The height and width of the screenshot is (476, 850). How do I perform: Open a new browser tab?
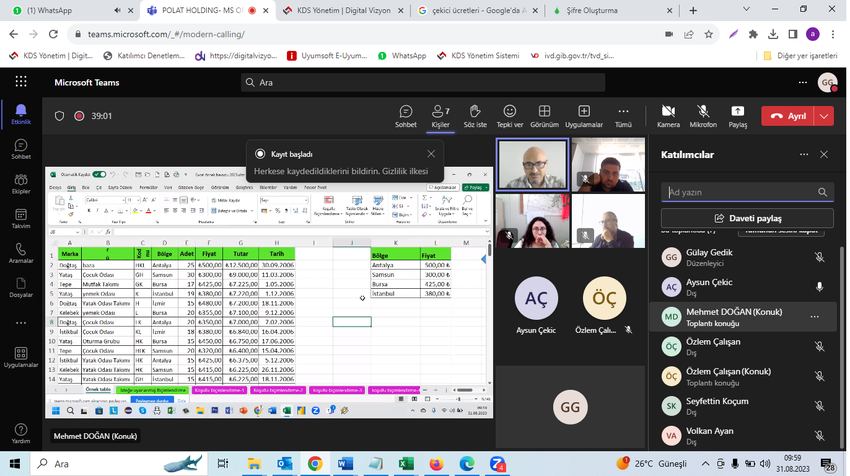pos(693,10)
